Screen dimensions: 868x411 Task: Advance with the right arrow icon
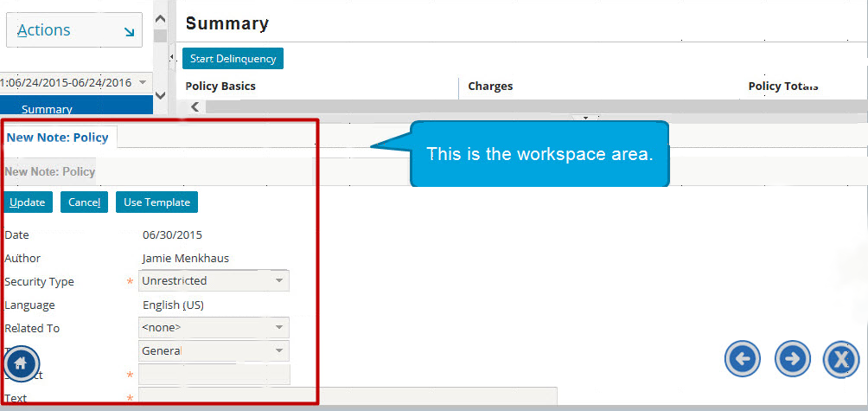[792, 358]
